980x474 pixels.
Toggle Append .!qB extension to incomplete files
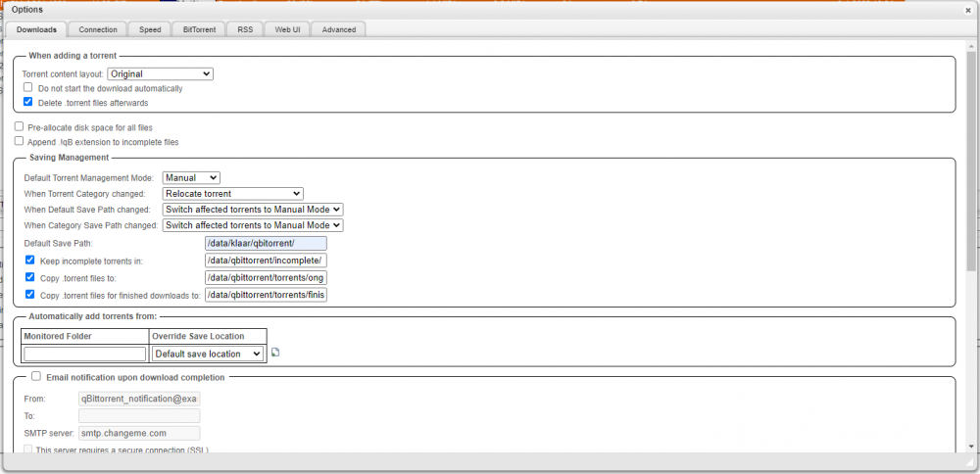[19, 141]
